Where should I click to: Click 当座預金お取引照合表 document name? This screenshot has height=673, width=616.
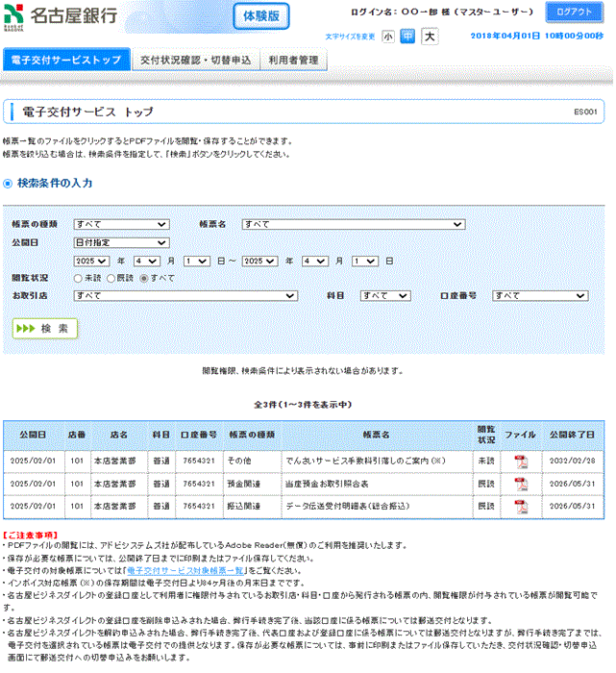pyautogui.click(x=327, y=485)
